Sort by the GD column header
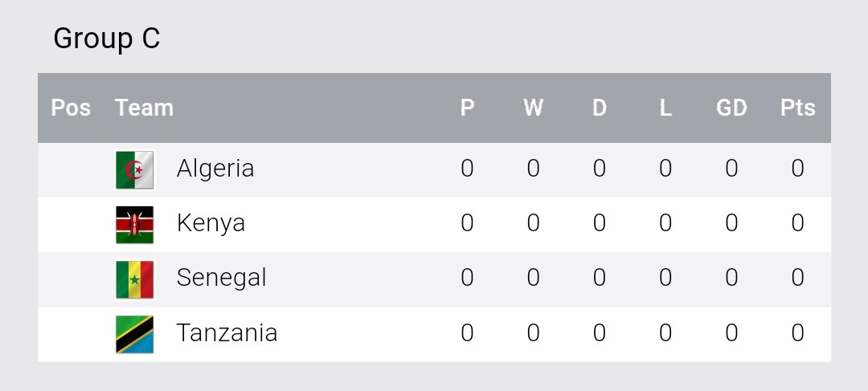The height and width of the screenshot is (391, 868). (x=731, y=108)
